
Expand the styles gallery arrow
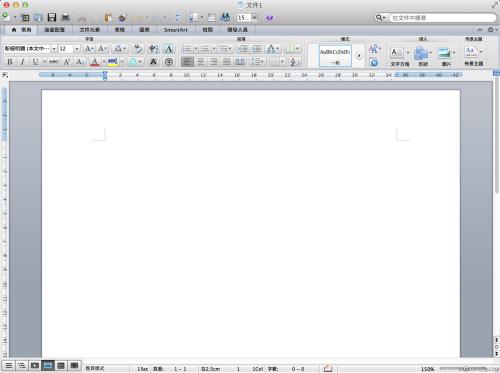point(359,56)
